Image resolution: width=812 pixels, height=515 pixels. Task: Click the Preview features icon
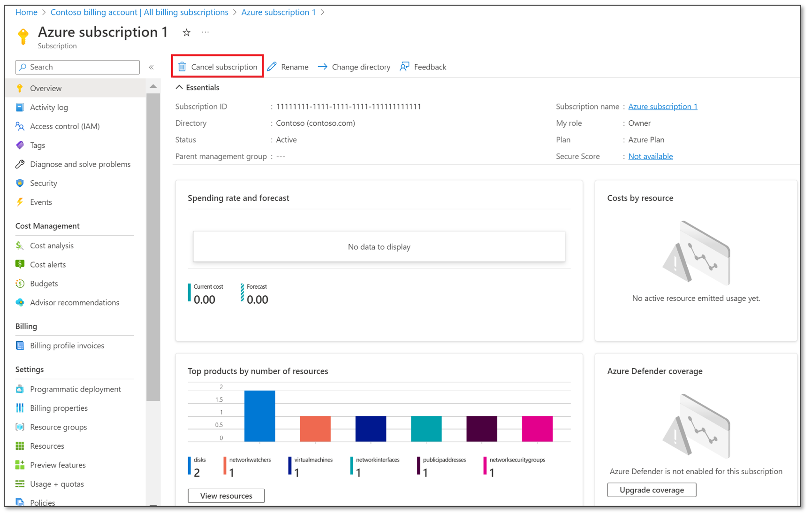click(20, 465)
